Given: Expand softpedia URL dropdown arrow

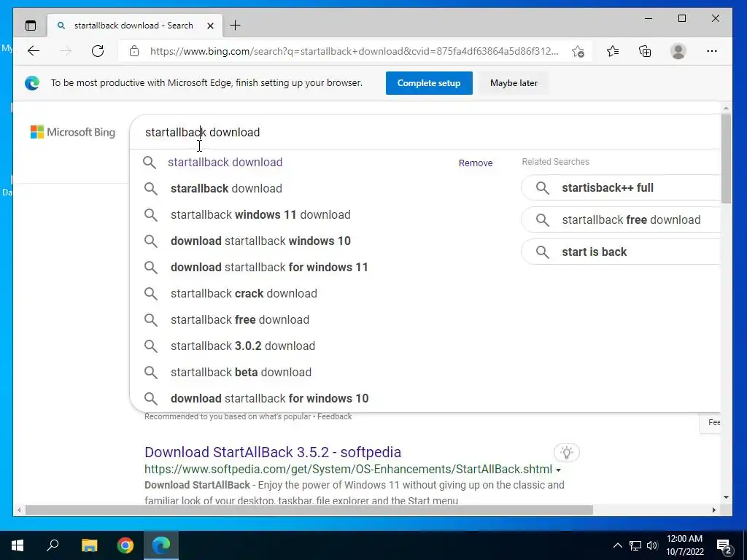Looking at the screenshot, I should coord(558,470).
